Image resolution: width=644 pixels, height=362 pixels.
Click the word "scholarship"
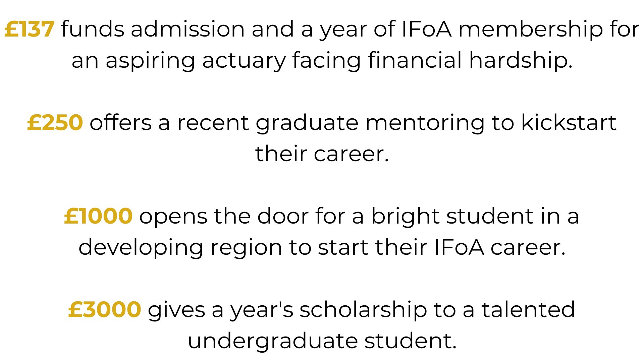(x=363, y=309)
